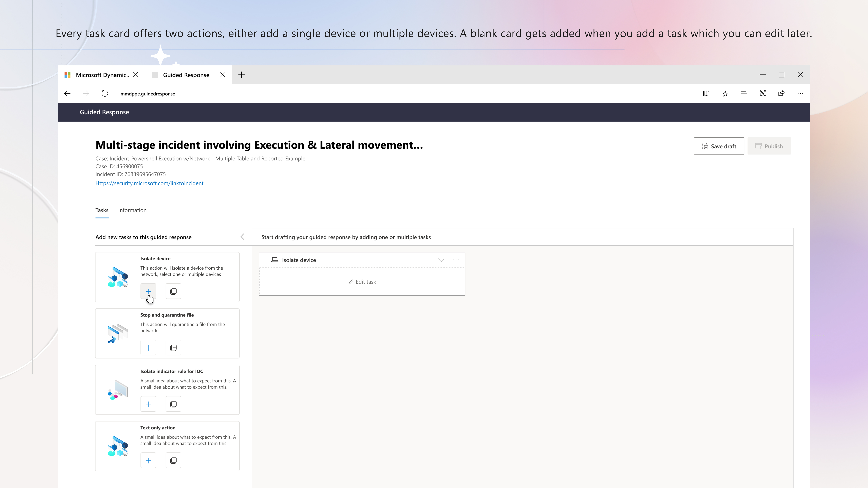Click the Guided Response header title
The image size is (868, 488).
104,112
